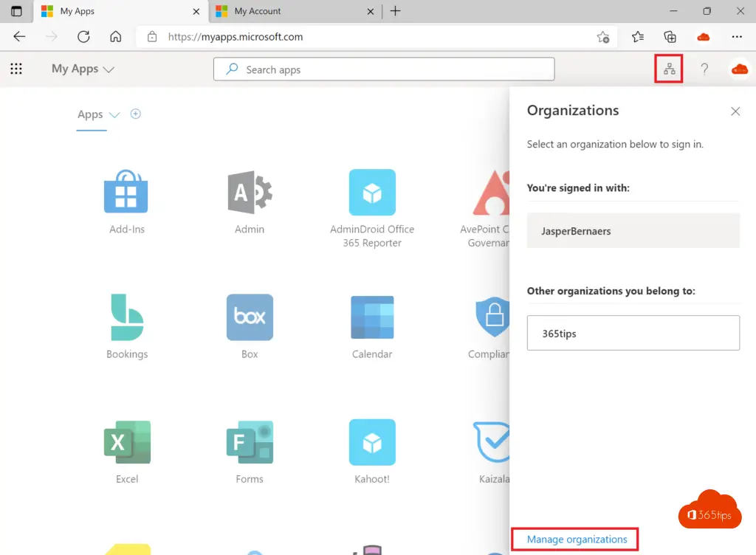This screenshot has height=555, width=756.
Task: Open the Add-Ins app tile
Action: pos(126,201)
